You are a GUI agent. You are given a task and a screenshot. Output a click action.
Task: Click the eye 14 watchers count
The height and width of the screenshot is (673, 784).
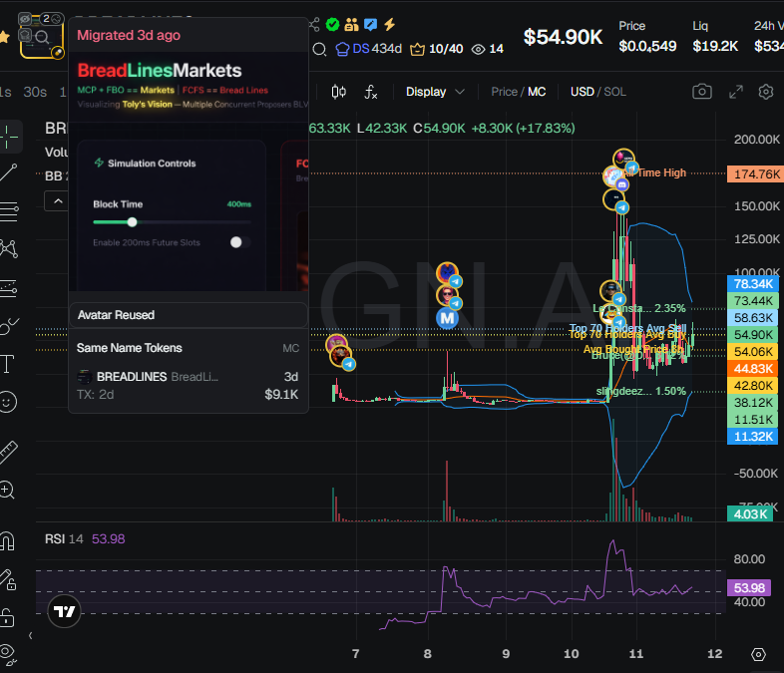click(488, 49)
